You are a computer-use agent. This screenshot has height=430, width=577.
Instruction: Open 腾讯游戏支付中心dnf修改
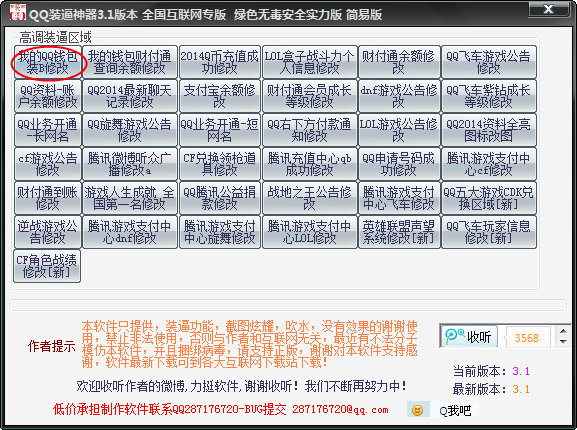pyautogui.click(x=130, y=232)
